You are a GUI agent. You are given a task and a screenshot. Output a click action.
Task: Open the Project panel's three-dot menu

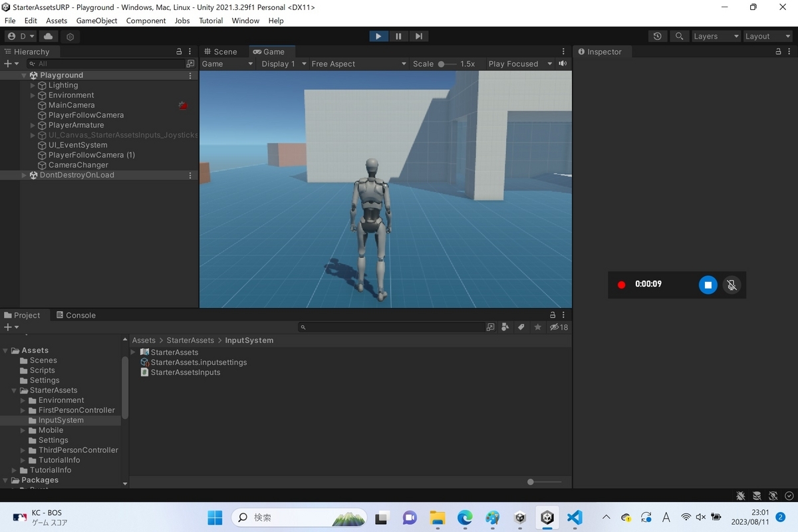564,315
